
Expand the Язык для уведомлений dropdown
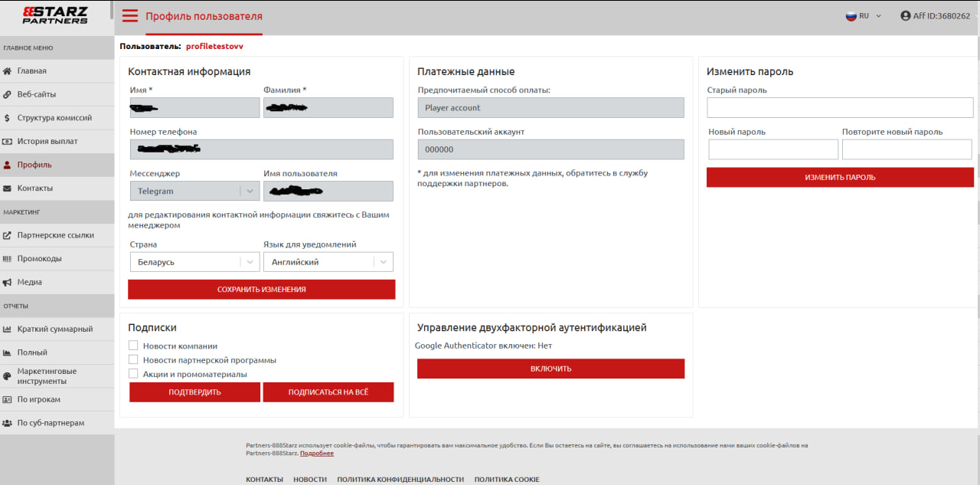click(328, 262)
